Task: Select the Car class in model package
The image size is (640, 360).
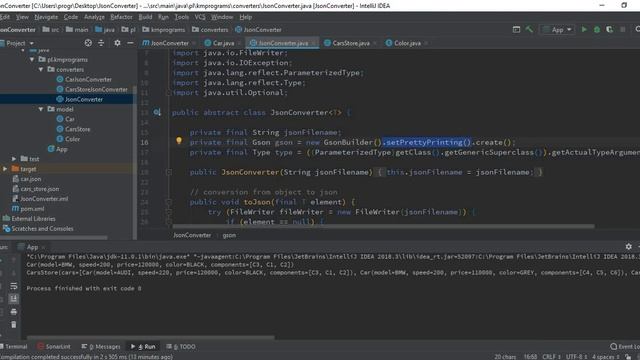Action: 65,119
